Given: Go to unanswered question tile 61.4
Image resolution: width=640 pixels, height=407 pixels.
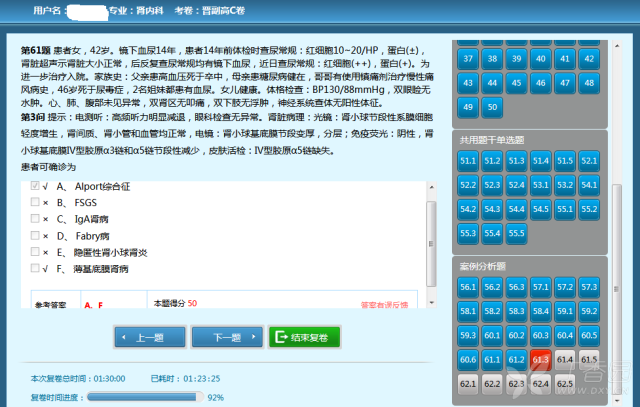Looking at the screenshot, I should click(565, 359).
